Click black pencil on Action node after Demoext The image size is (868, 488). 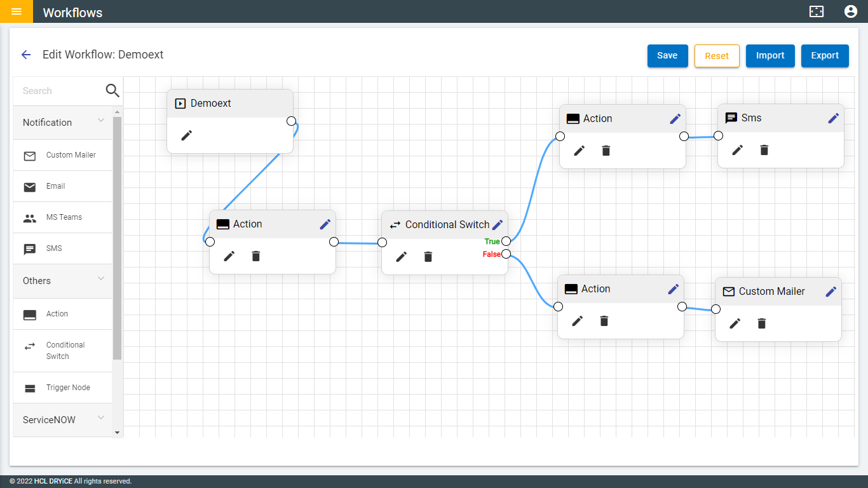click(x=229, y=256)
